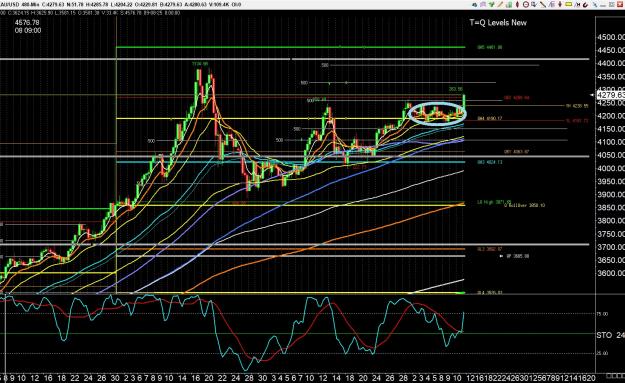Click the 4000.00 price axis label

(610, 169)
